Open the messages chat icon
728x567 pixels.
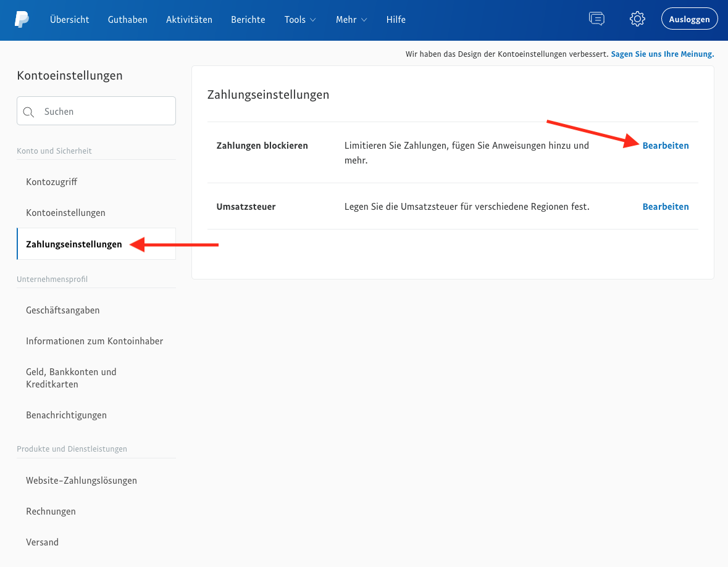pyautogui.click(x=596, y=19)
